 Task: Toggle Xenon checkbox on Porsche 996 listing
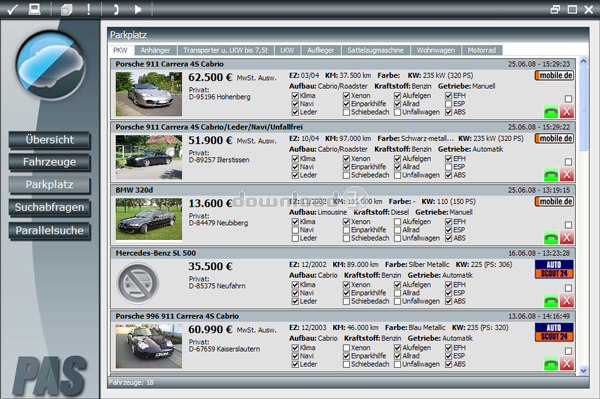point(346,348)
